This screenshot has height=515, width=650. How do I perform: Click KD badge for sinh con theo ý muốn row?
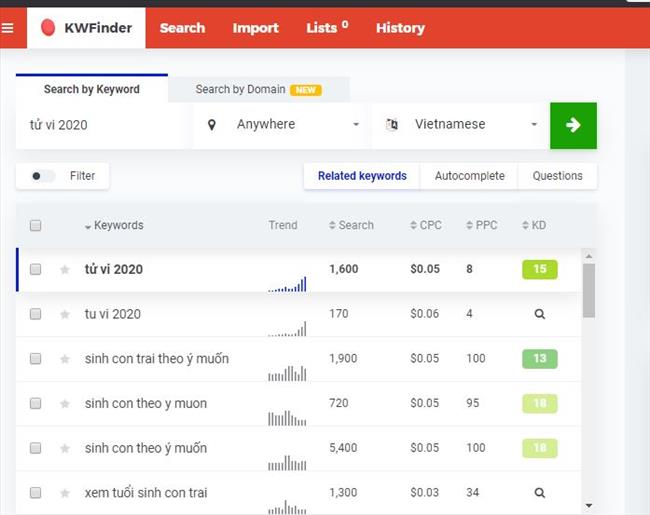click(540, 448)
